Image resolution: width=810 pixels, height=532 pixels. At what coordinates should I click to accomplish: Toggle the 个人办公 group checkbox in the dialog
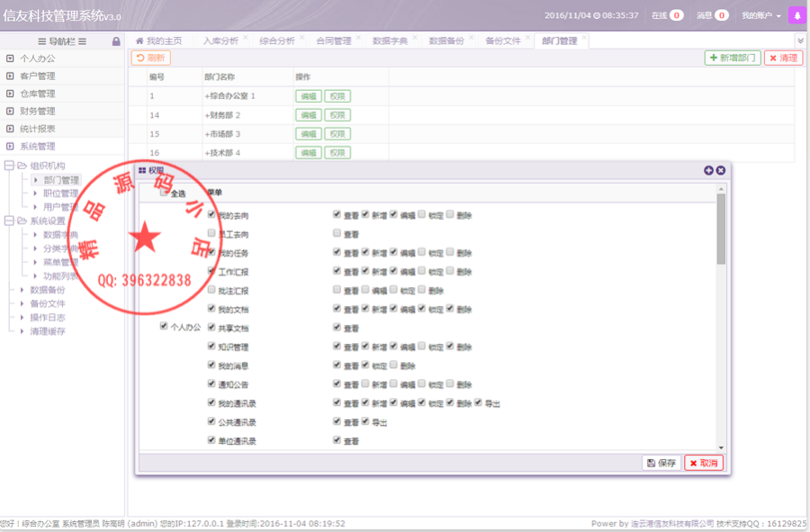(164, 326)
